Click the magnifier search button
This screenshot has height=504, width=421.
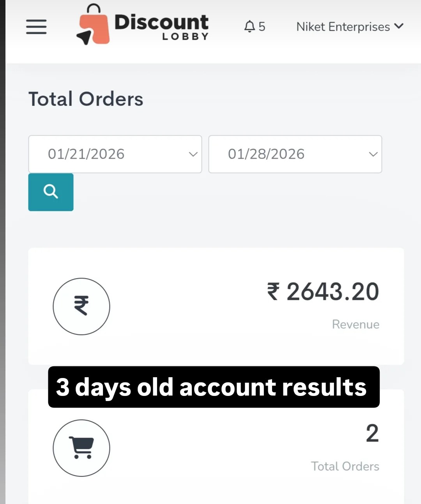point(51,192)
